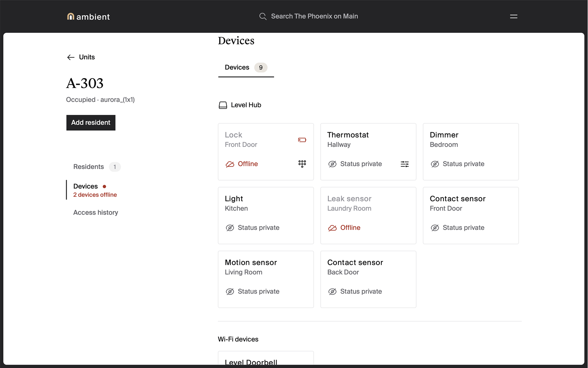Image resolution: width=588 pixels, height=368 pixels.
Task: Click the Level Hub icon
Action: [223, 105]
